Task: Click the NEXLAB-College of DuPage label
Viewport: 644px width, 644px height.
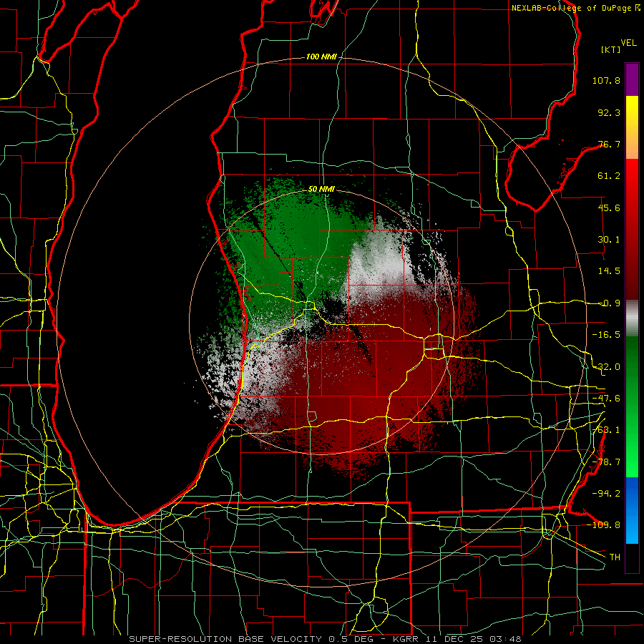Action: tap(572, 8)
